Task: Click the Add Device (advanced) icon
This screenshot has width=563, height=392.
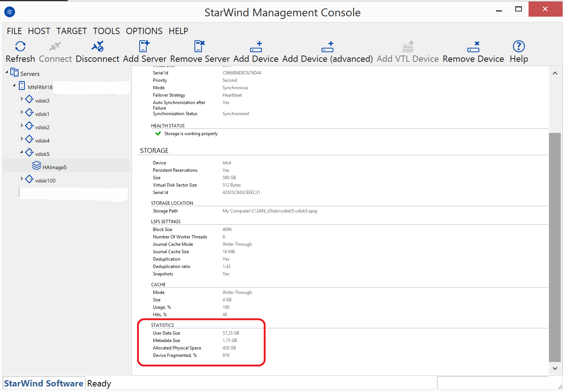Action: tap(327, 47)
